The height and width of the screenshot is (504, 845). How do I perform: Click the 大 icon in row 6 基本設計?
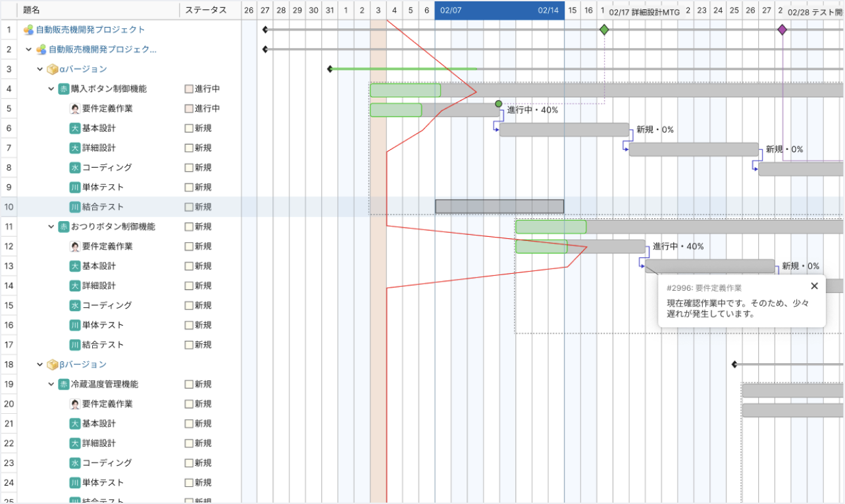coord(75,128)
